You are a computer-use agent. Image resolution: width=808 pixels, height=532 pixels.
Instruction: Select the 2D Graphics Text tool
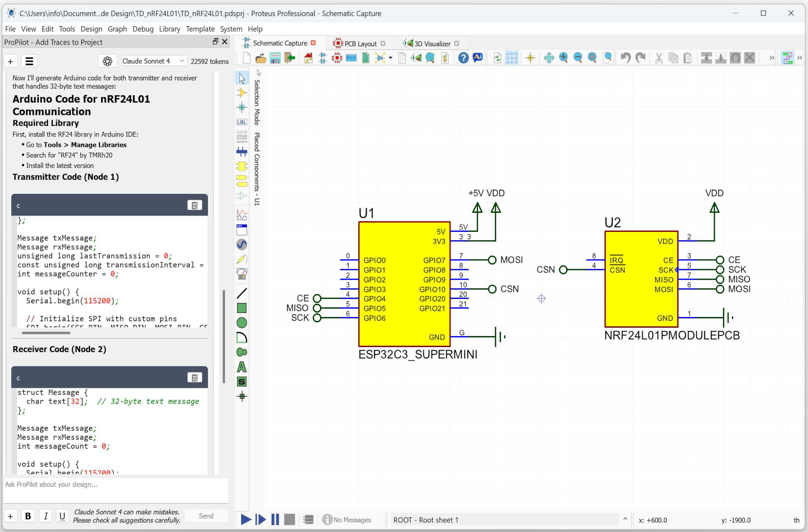pos(242,367)
